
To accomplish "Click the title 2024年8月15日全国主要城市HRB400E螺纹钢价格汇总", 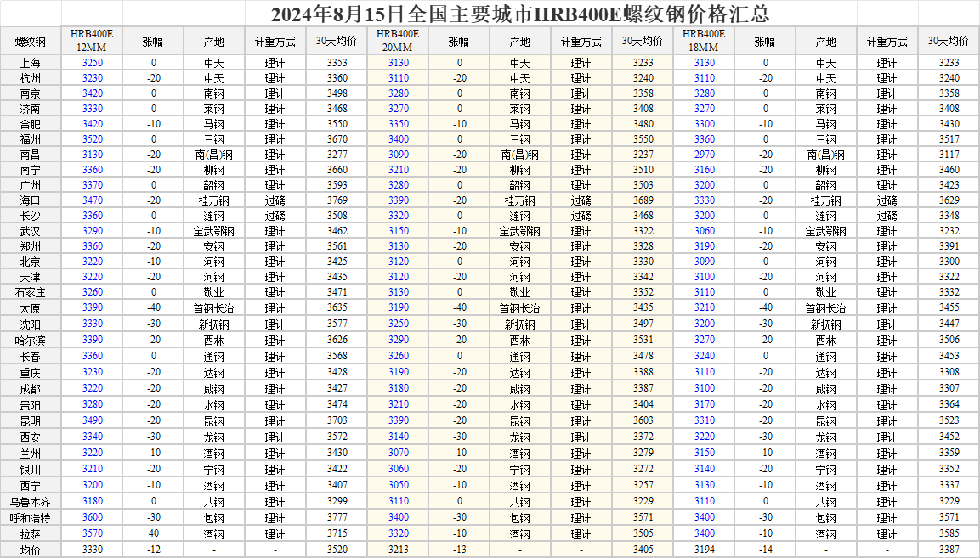I will click(x=520, y=13).
